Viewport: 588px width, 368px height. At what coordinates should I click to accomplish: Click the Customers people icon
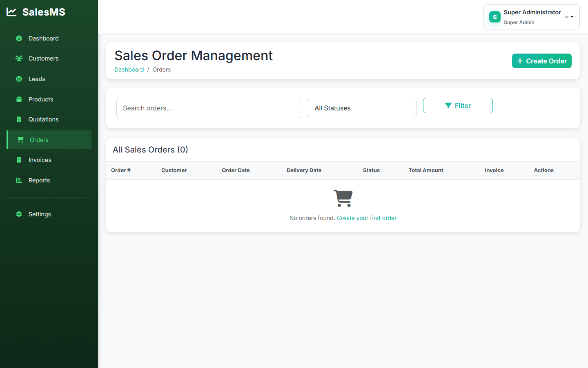click(x=19, y=58)
